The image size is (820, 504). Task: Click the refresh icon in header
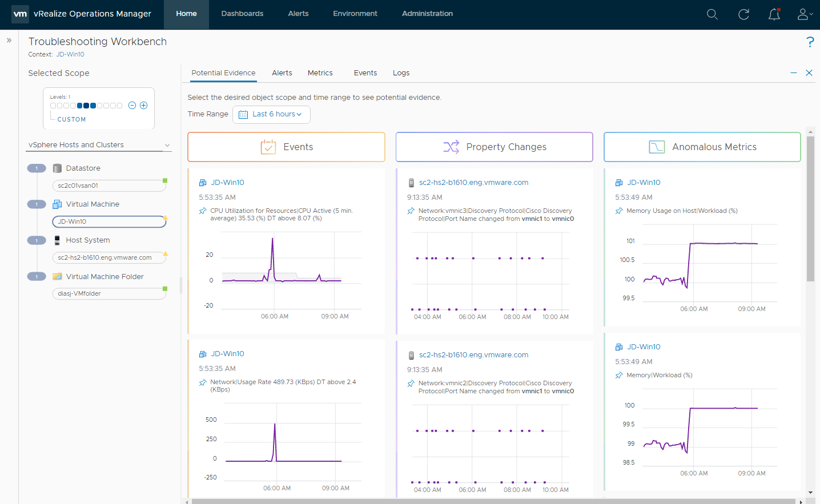coord(743,14)
